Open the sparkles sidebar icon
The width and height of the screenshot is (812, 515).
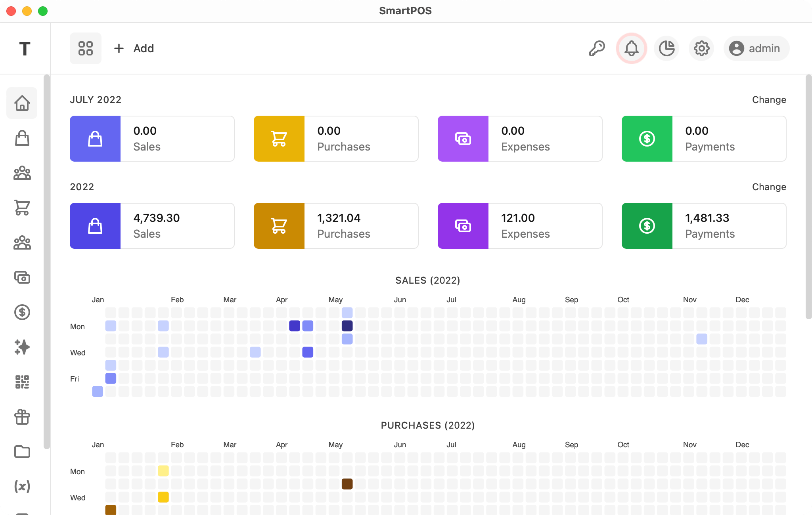coord(22,347)
